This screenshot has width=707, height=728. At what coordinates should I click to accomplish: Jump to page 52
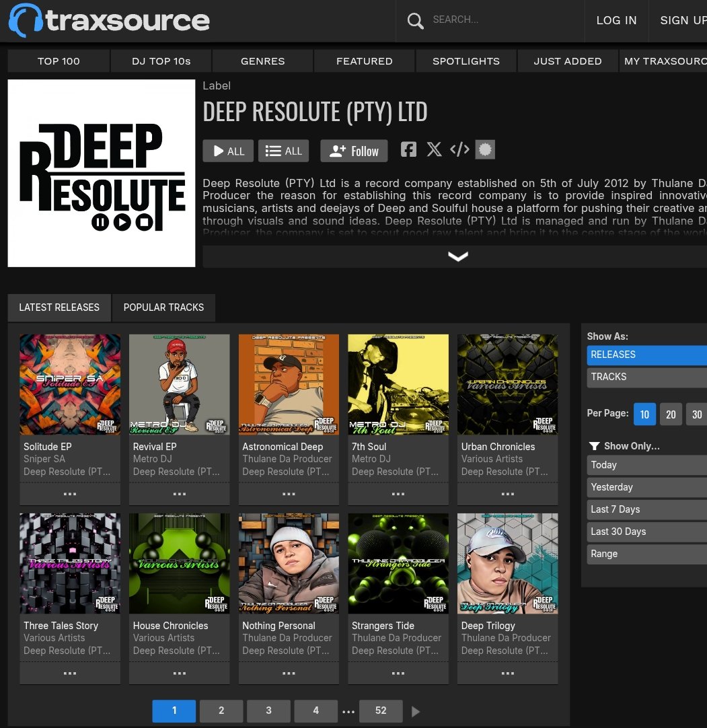tap(381, 711)
